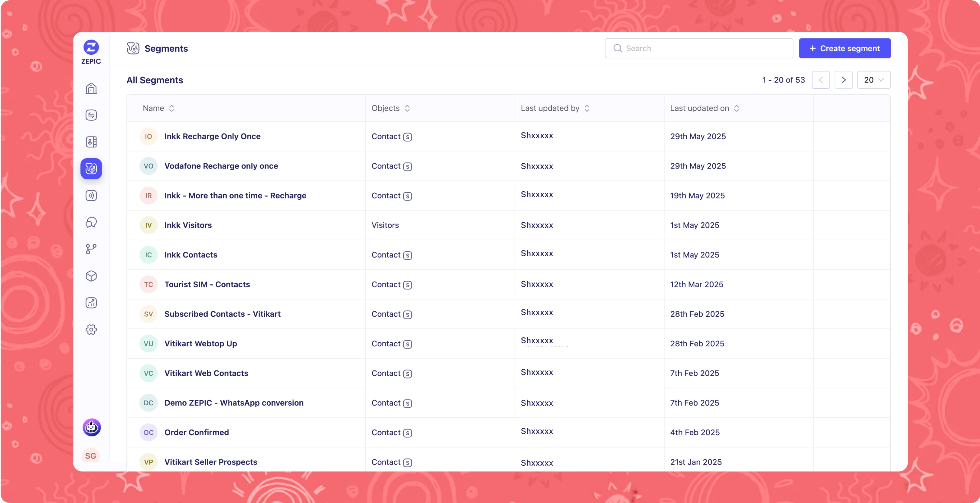
Task: Open the Order Confirmed segment
Action: point(196,433)
